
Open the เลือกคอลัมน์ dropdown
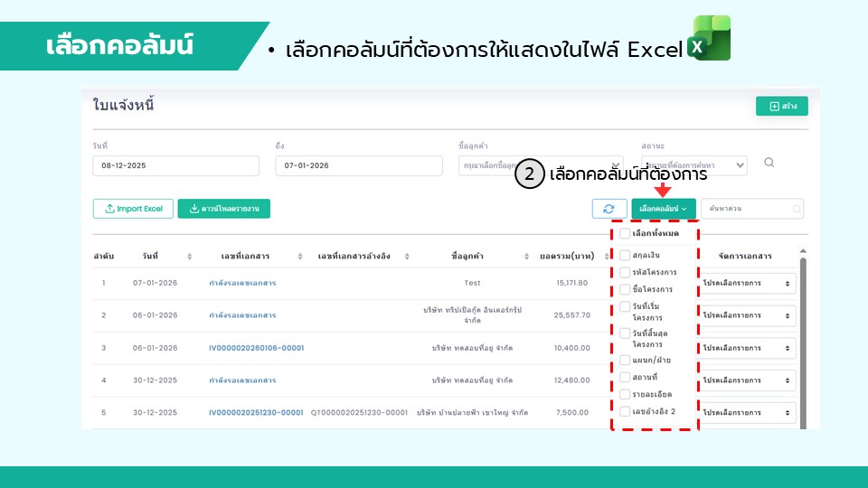pyautogui.click(x=664, y=209)
